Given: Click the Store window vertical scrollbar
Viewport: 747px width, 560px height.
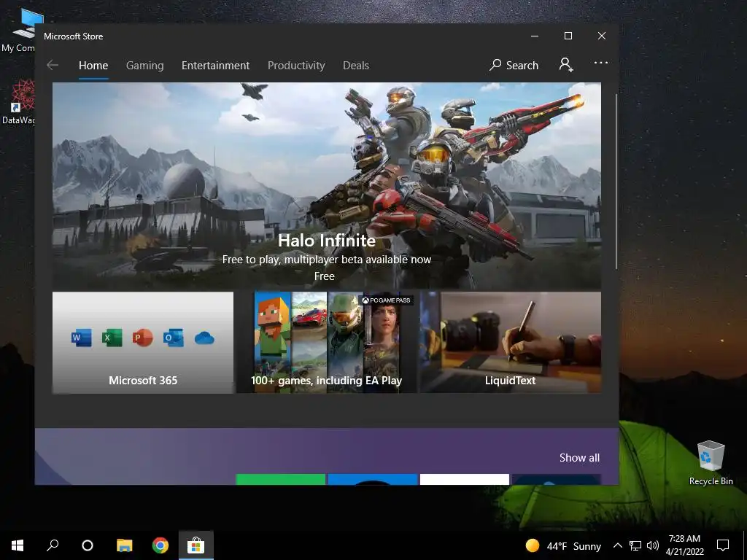Looking at the screenshot, I should (x=616, y=181).
